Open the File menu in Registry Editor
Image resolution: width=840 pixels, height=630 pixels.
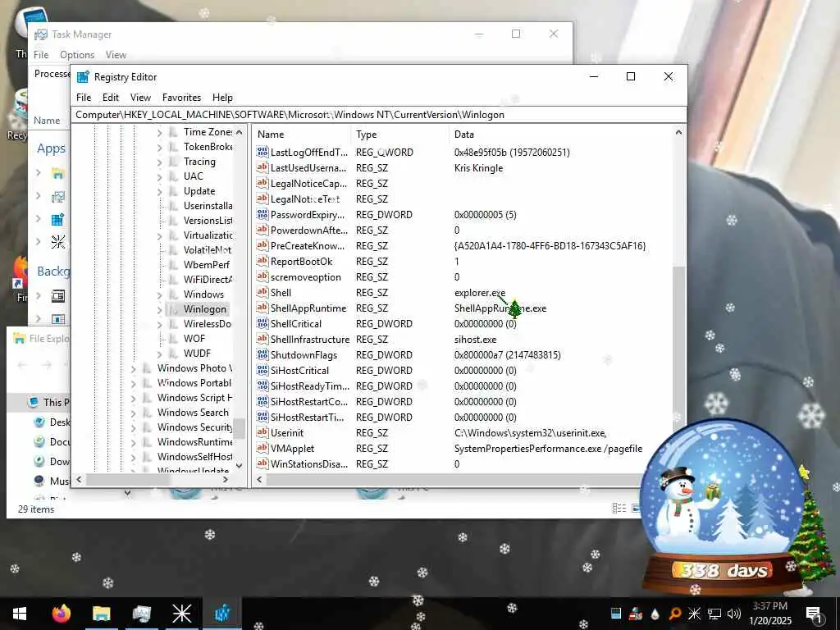(84, 98)
